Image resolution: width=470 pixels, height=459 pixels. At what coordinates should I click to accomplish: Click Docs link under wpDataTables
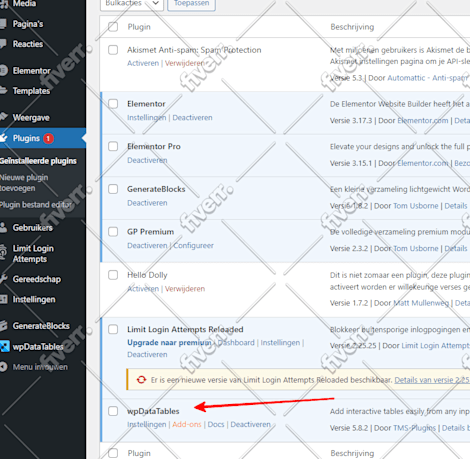tap(216, 424)
